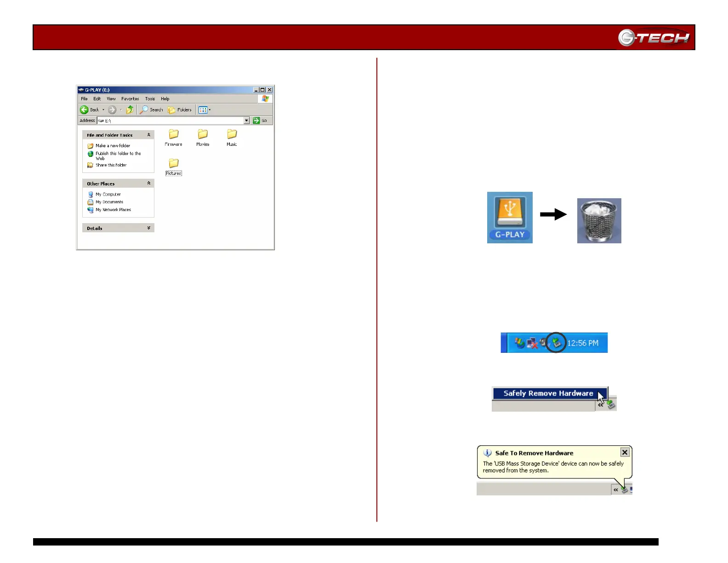The width and height of the screenshot is (728, 563).
Task: Close the G-PLAY (E:) window
Action: tap(270, 90)
